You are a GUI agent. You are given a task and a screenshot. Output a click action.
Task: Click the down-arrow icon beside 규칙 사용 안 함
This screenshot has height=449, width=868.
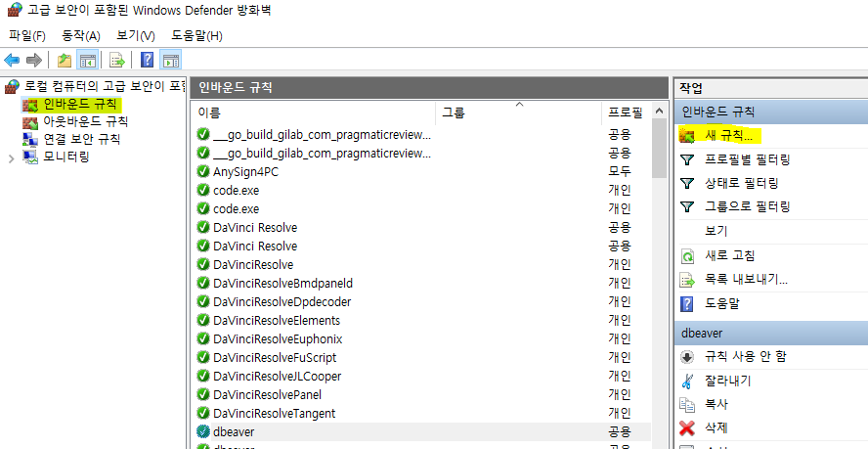pos(687,357)
